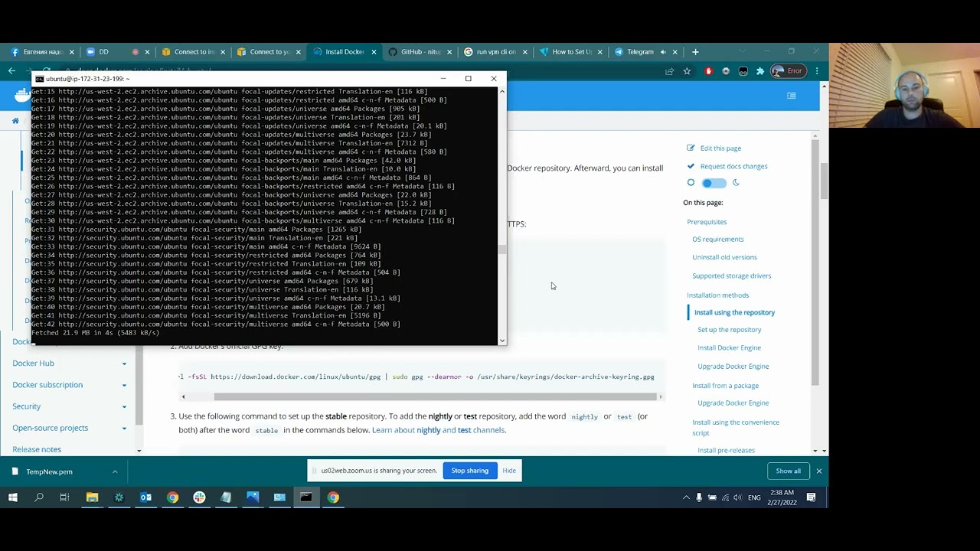The height and width of the screenshot is (551, 980).
Task: Click the browser back arrow
Action: [11, 71]
